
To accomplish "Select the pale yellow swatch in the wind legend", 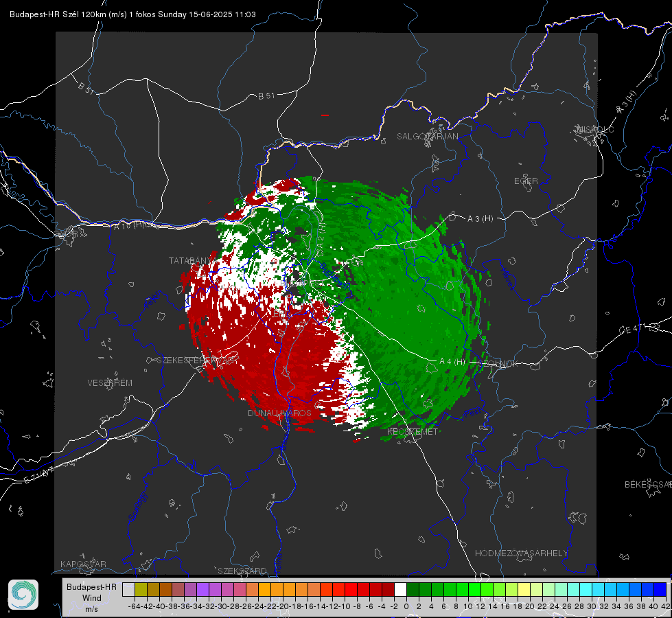I will click(x=524, y=589).
